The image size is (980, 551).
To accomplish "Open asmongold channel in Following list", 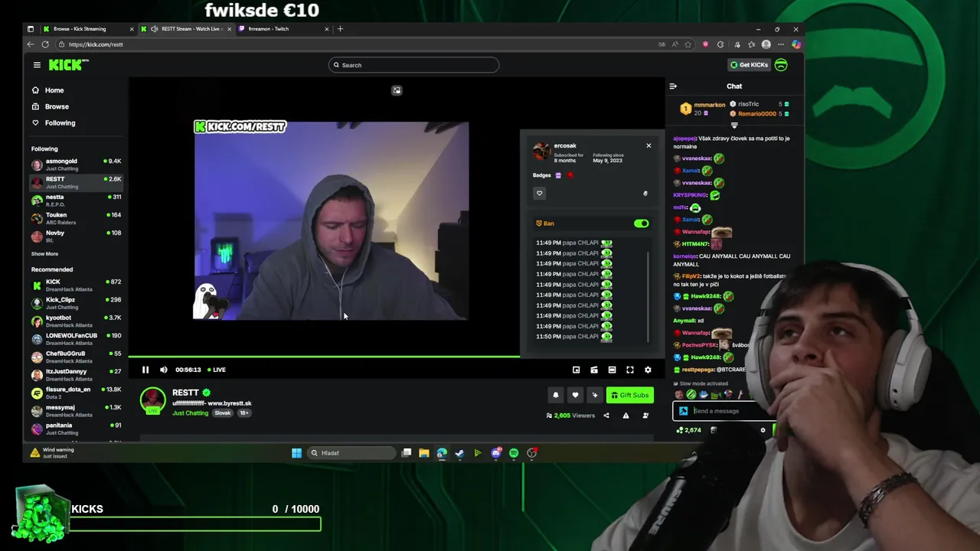I will (76, 165).
